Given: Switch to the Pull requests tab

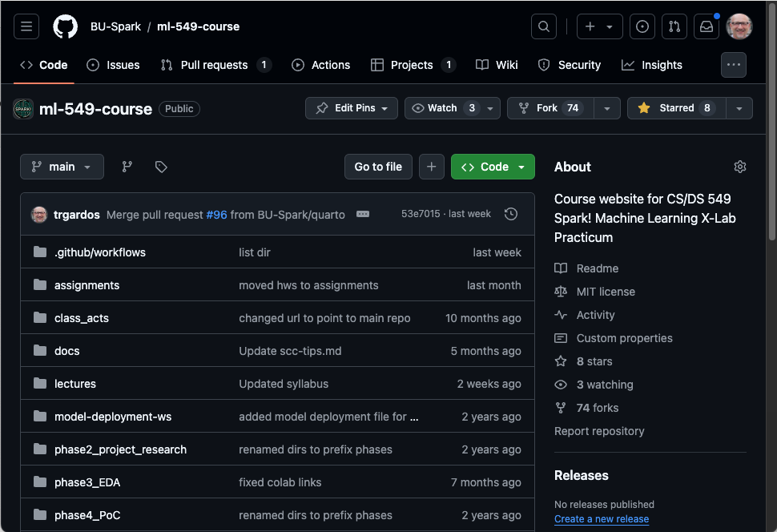Looking at the screenshot, I should (x=214, y=65).
